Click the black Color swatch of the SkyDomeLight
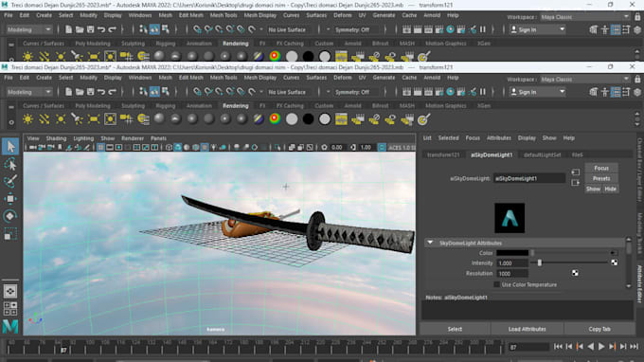This screenshot has height=362, width=644. pyautogui.click(x=512, y=253)
